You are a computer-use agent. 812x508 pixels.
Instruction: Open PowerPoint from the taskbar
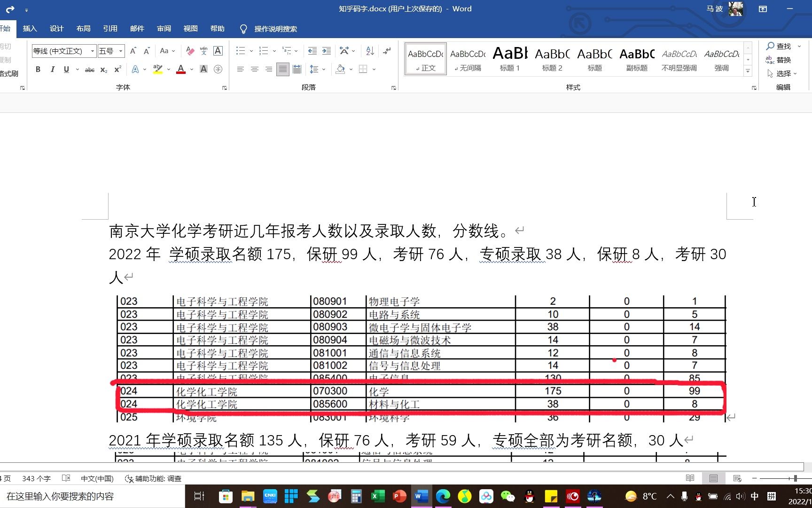[399, 496]
